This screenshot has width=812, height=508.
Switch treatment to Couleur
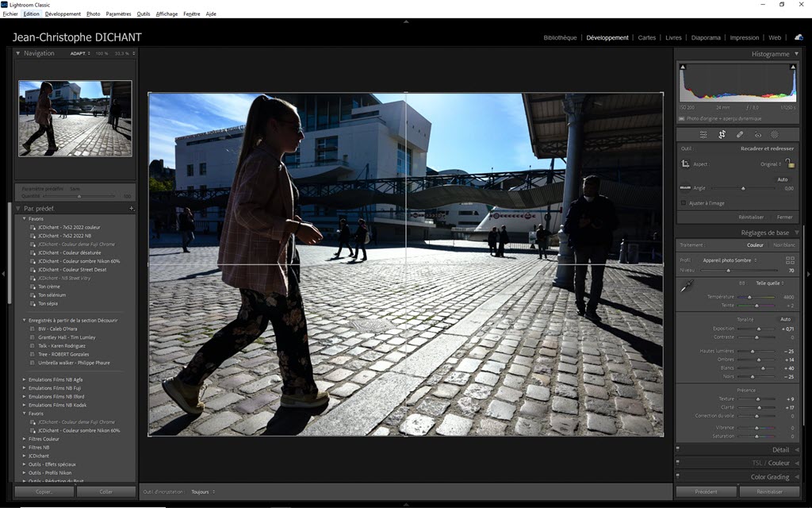[x=755, y=245]
